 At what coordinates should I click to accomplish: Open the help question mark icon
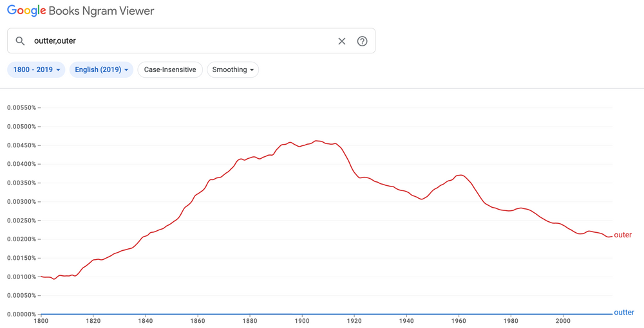363,41
